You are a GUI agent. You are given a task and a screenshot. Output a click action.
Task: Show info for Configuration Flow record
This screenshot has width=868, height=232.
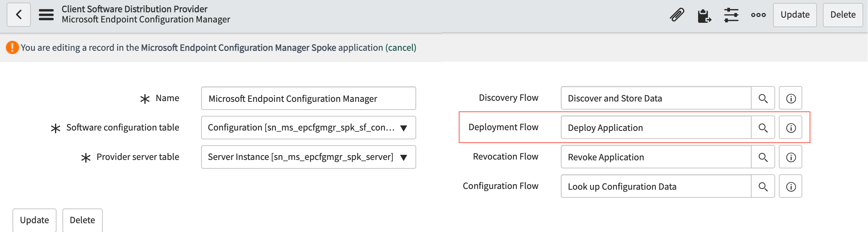pyautogui.click(x=791, y=186)
